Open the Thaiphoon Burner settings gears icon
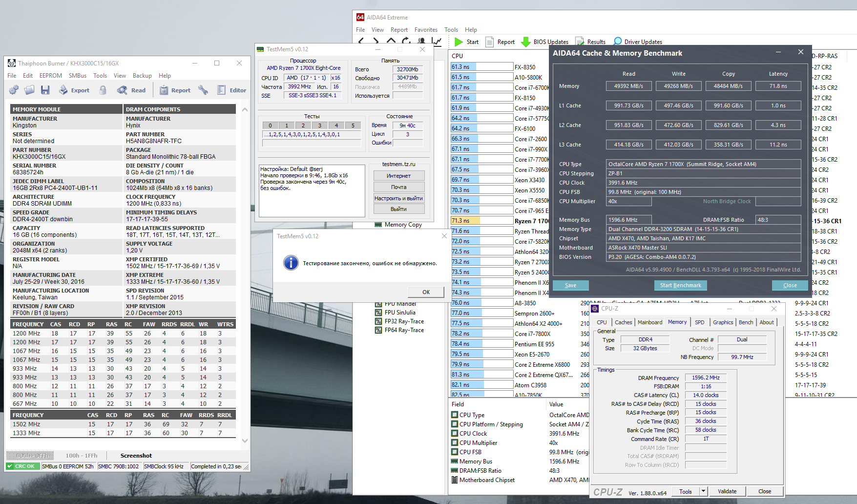The height and width of the screenshot is (504, 857). [14, 90]
